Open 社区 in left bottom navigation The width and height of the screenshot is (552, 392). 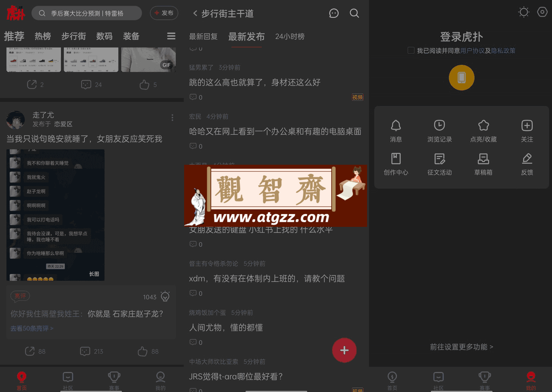tap(68, 380)
